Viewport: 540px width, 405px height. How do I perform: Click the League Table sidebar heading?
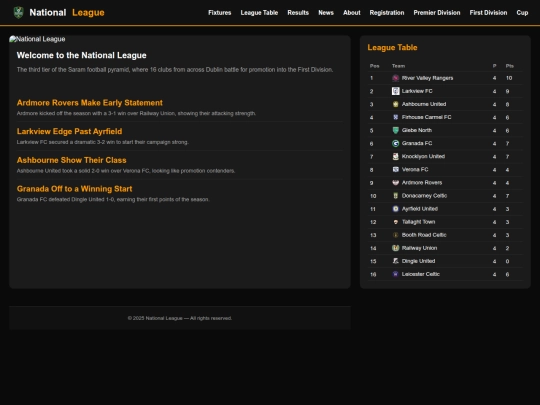pos(392,48)
